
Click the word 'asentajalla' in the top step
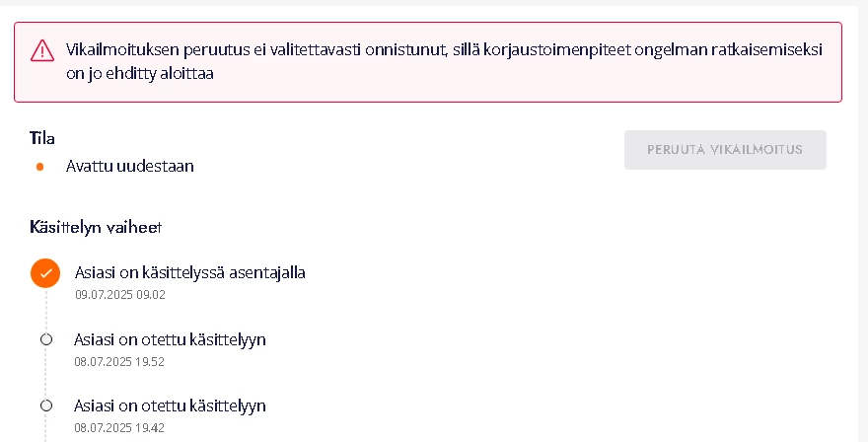pos(266,272)
